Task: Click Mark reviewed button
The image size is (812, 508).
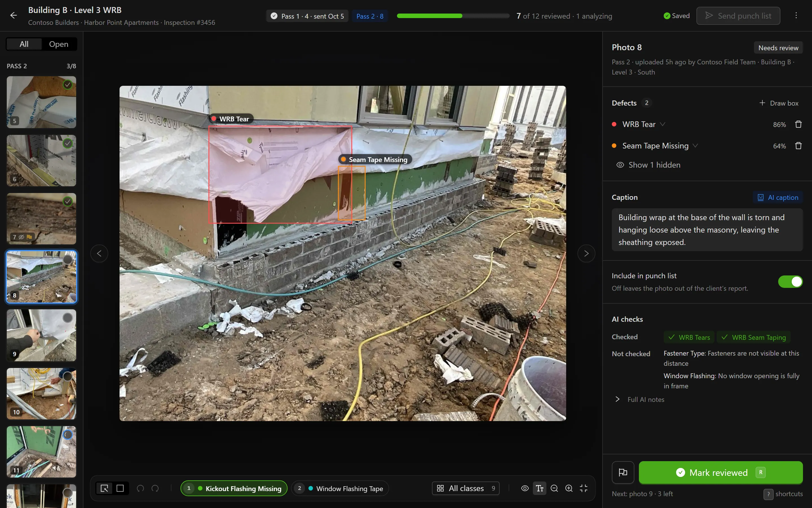Action: click(x=721, y=472)
